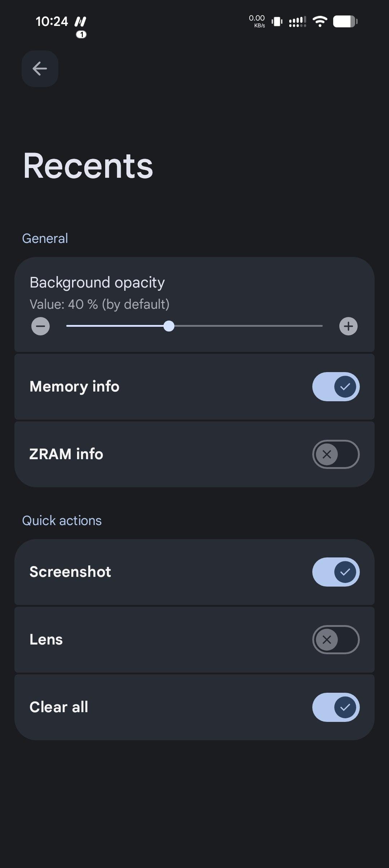
Task: Increase background opacity with plus icon
Action: pos(348,326)
